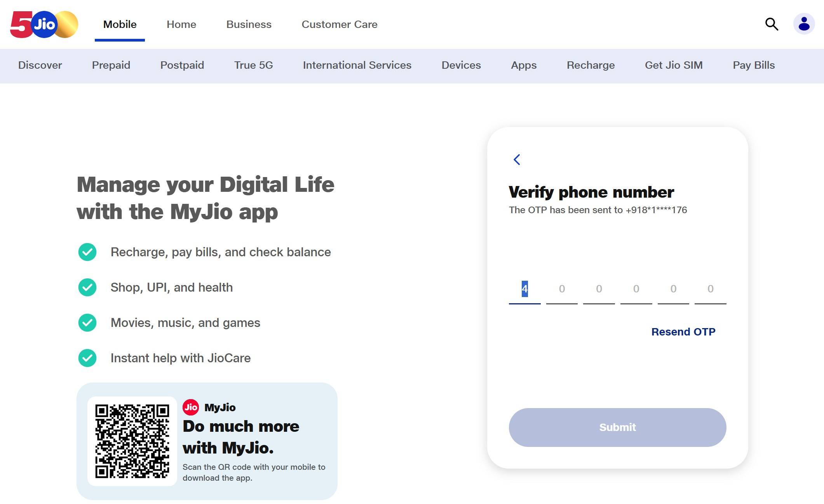Open Get Jio SIM menu item
Image resolution: width=824 pixels, height=504 pixels.
tap(674, 65)
